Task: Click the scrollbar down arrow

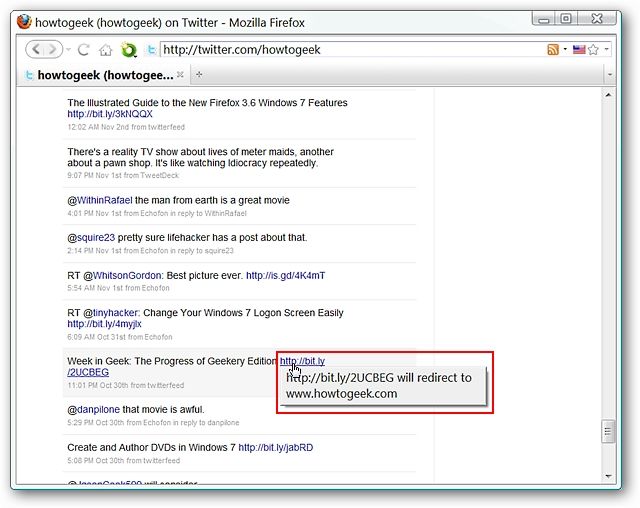Action: [x=608, y=476]
